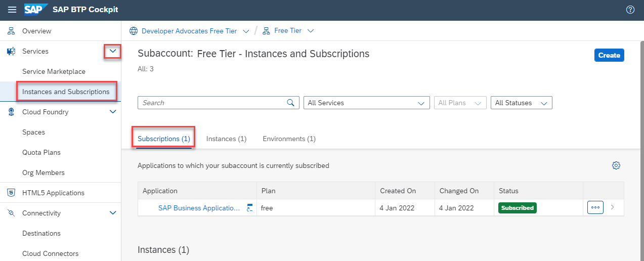Open the hamburger navigation menu
Screen dimensions: 644x261
pyautogui.click(x=12, y=10)
